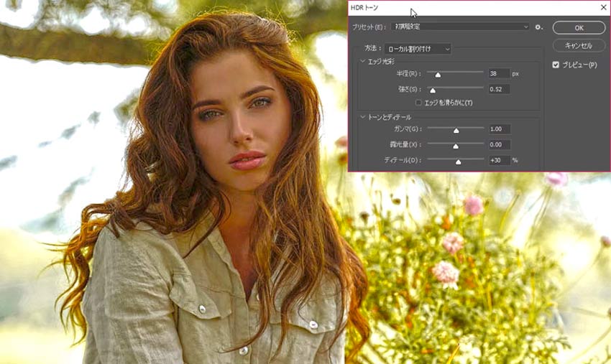This screenshot has width=611, height=364.
Task: Click the 露光量 slider handle
Action: (x=456, y=146)
